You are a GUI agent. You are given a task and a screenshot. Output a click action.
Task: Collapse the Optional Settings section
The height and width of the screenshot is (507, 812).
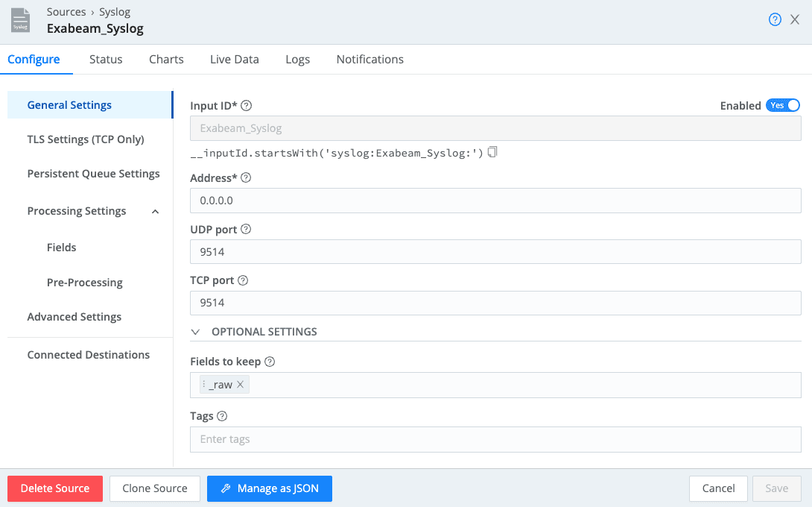[x=195, y=331]
